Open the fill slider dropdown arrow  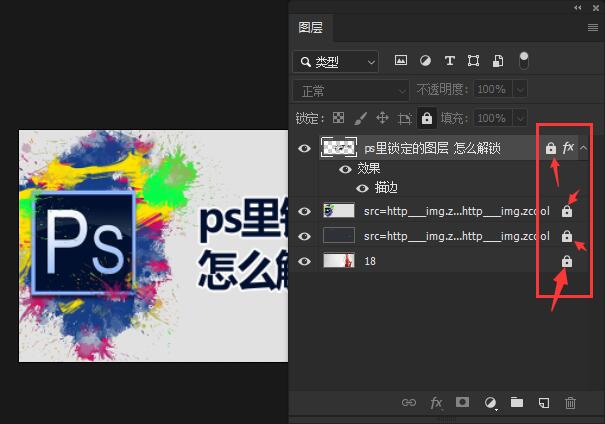click(x=520, y=118)
